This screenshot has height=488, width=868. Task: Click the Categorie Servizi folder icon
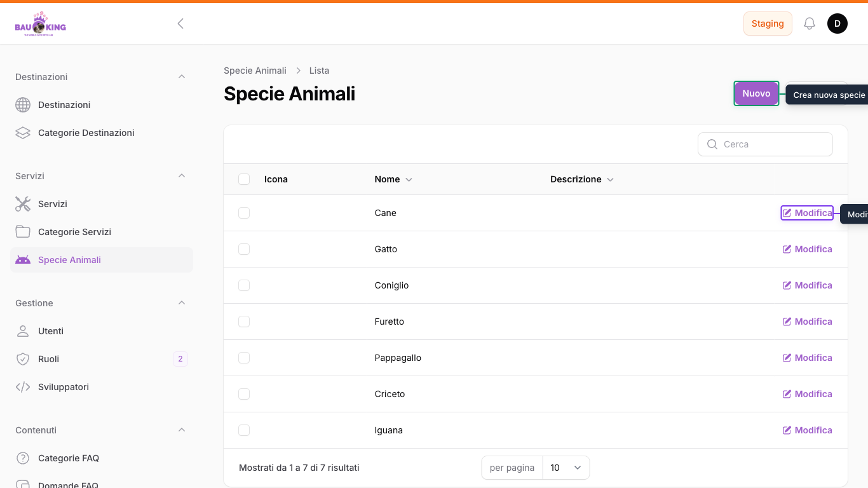[x=23, y=232]
